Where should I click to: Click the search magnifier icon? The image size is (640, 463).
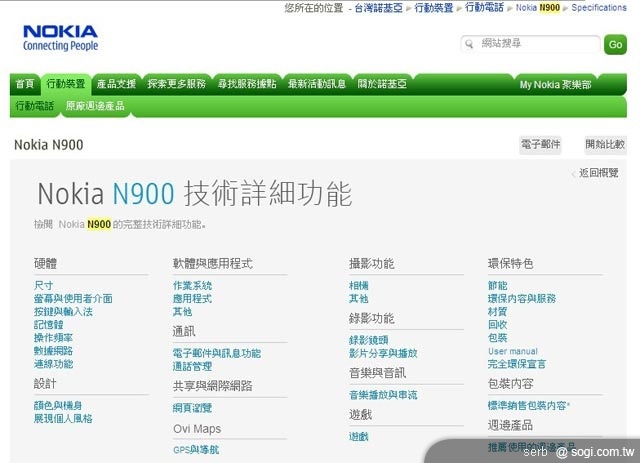point(469,44)
